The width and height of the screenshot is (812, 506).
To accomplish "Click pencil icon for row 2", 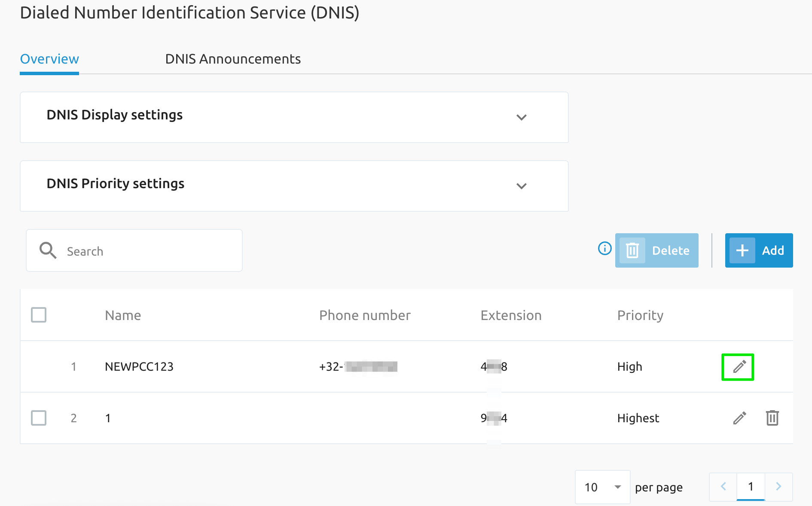I will [739, 418].
